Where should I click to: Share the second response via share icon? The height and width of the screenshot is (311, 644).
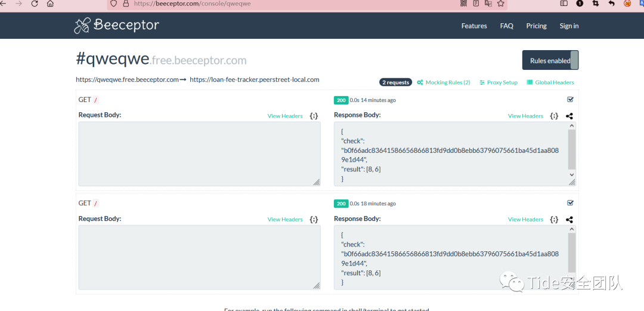(569, 220)
